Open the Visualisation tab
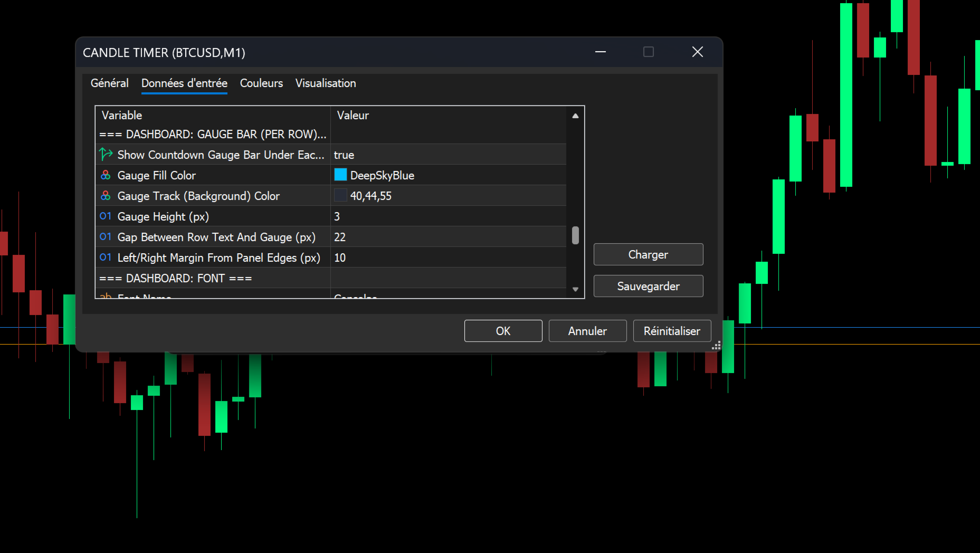 pyautogui.click(x=326, y=83)
